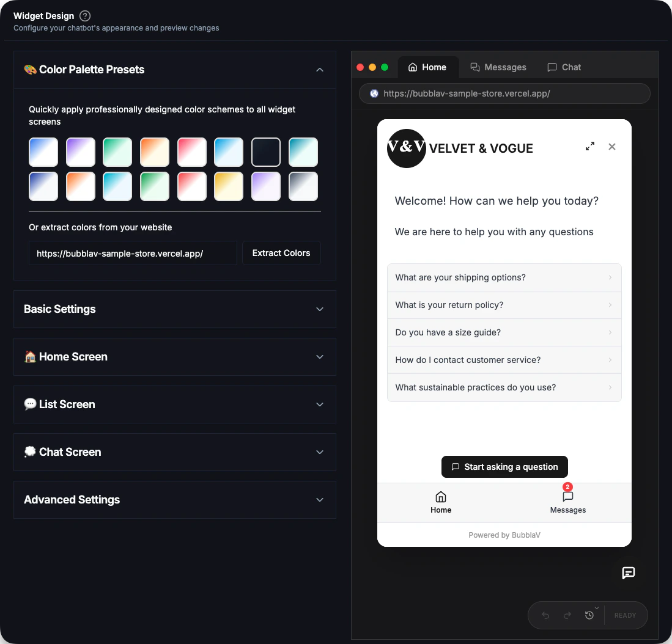Viewport: 672px width, 644px height.
Task: Click Start asking a question
Action: (x=504, y=467)
